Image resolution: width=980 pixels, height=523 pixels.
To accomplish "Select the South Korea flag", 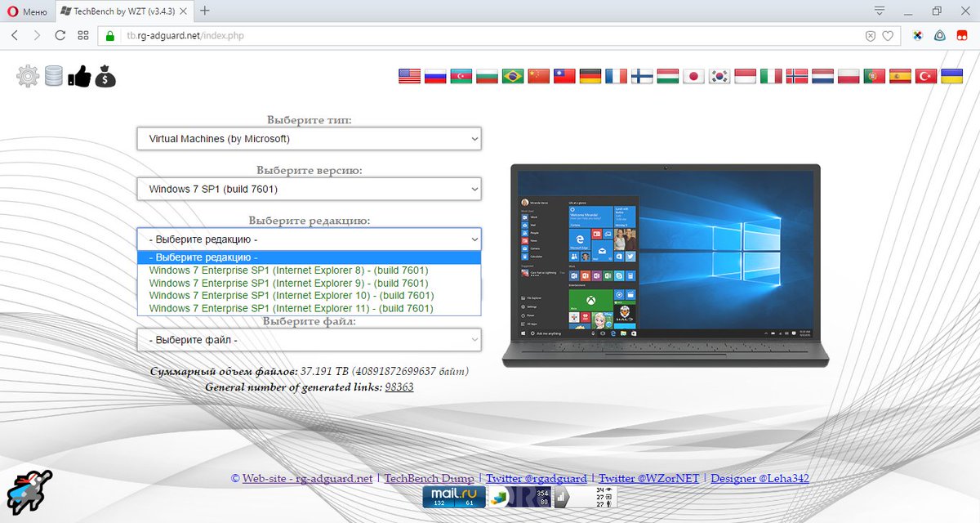I will point(719,76).
